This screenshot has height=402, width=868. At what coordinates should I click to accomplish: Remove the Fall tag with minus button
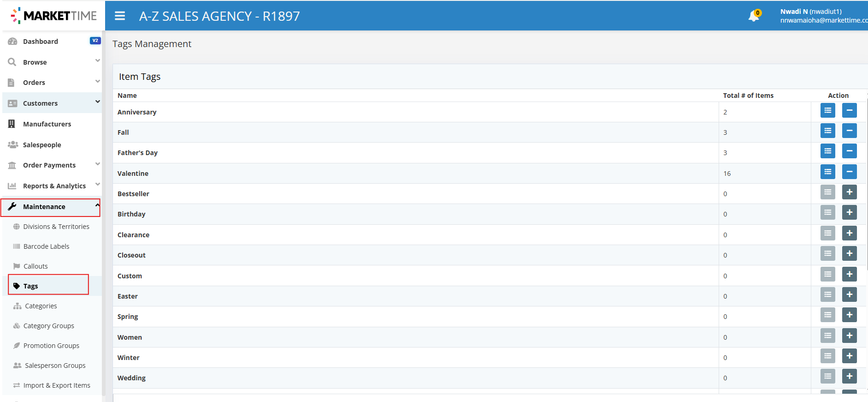pyautogui.click(x=850, y=131)
